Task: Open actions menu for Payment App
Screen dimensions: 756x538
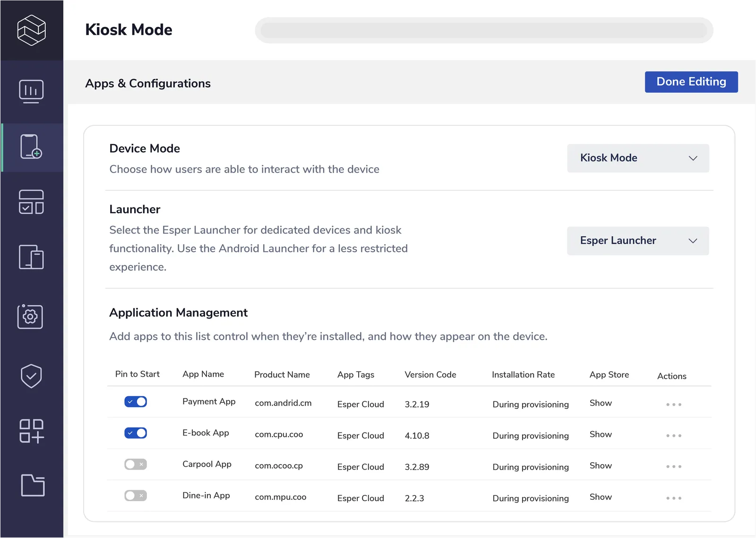Action: tap(674, 405)
